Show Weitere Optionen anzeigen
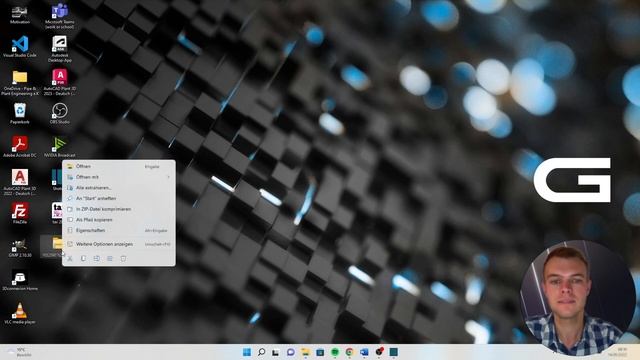Viewport: 640px width, 360px height. pos(118,244)
